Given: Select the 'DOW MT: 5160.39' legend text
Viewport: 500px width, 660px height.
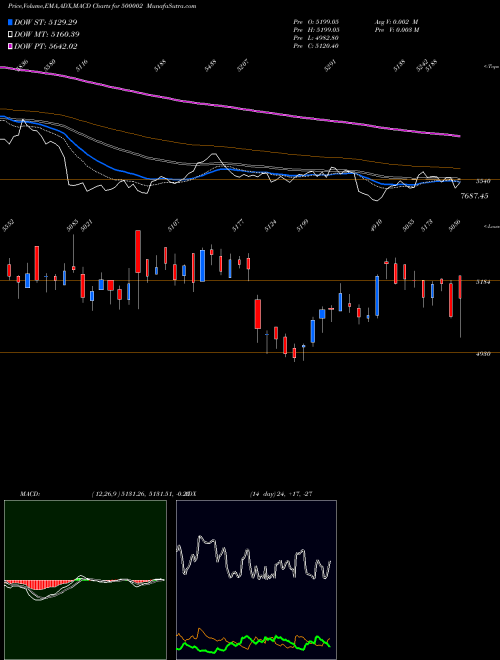Looking at the screenshot, I should coord(47,35).
